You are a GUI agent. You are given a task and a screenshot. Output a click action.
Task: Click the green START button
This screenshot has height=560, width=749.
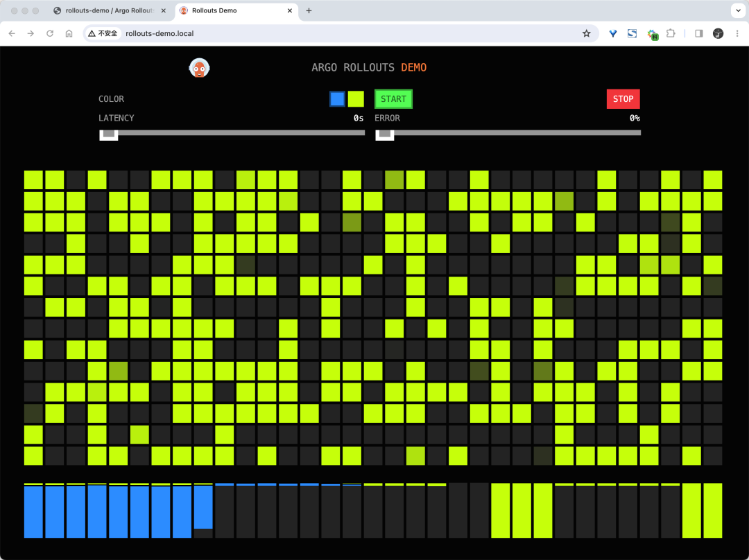(394, 99)
